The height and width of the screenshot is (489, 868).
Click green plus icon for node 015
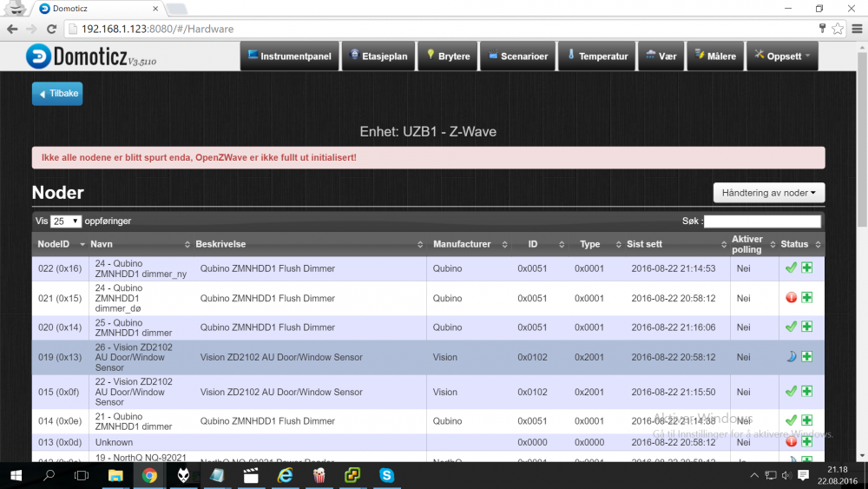point(806,392)
